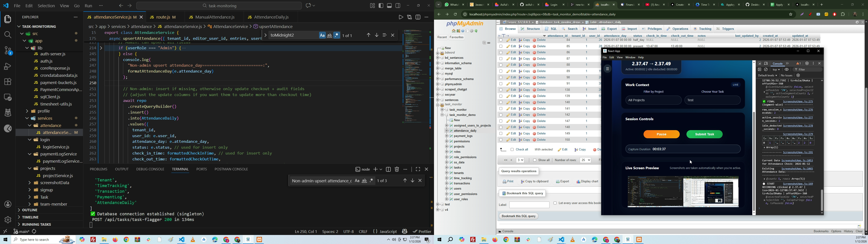Open the Number of rows dropdown
Screen dimensions: 868x244
coord(585,160)
